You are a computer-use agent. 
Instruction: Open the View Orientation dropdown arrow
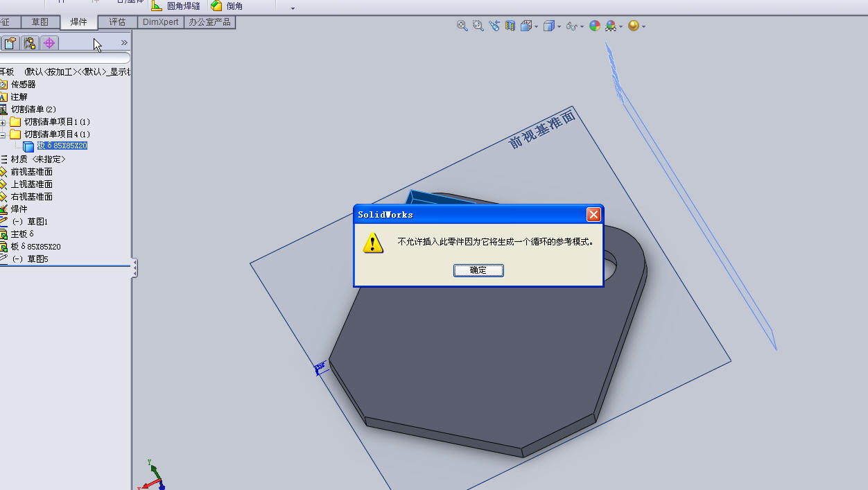537,27
